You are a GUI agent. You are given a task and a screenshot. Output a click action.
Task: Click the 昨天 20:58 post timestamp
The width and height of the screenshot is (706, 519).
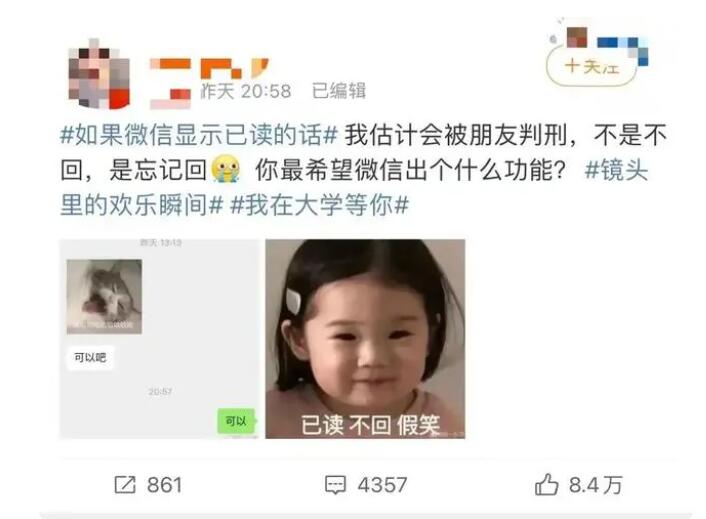(x=245, y=91)
